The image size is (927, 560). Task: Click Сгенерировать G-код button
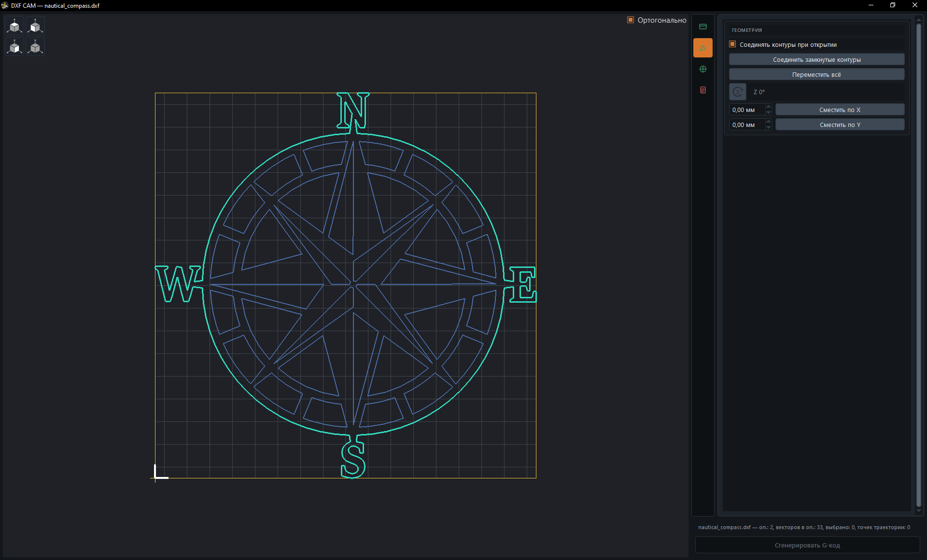pyautogui.click(x=807, y=545)
